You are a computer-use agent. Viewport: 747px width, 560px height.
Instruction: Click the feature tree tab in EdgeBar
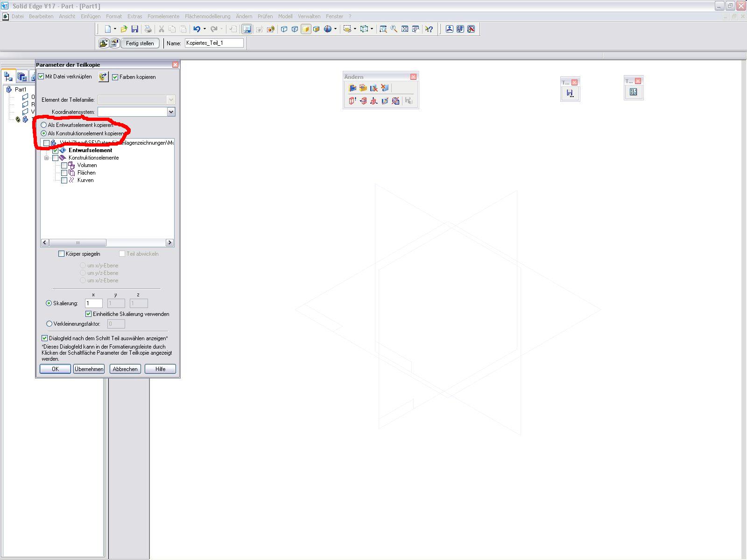8,77
